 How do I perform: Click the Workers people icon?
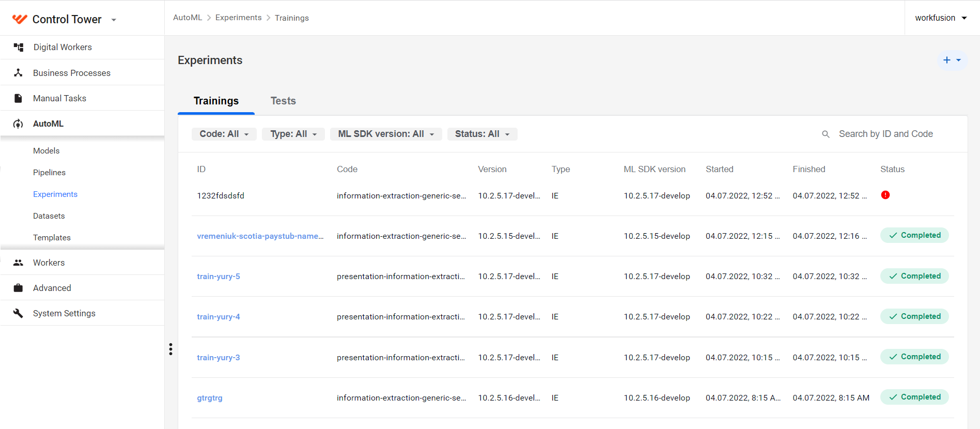pos(18,263)
